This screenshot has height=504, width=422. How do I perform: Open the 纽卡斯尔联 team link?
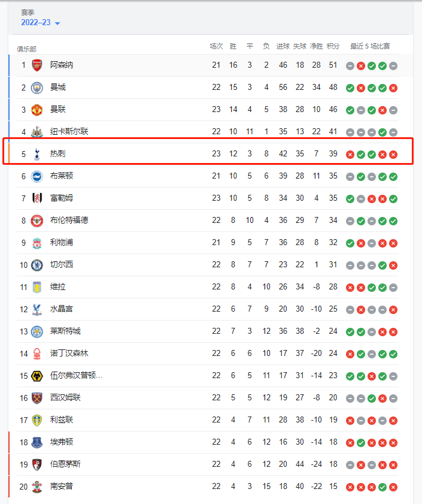pyautogui.click(x=69, y=132)
